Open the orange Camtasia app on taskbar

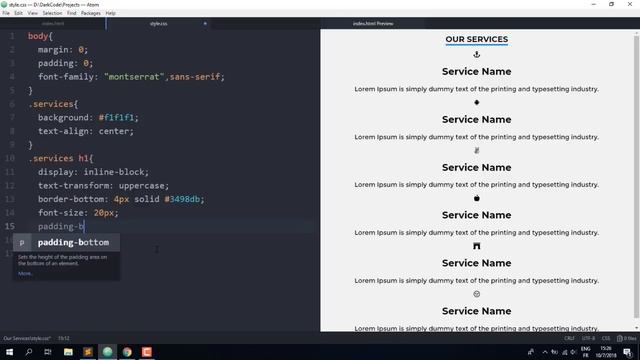click(147, 352)
